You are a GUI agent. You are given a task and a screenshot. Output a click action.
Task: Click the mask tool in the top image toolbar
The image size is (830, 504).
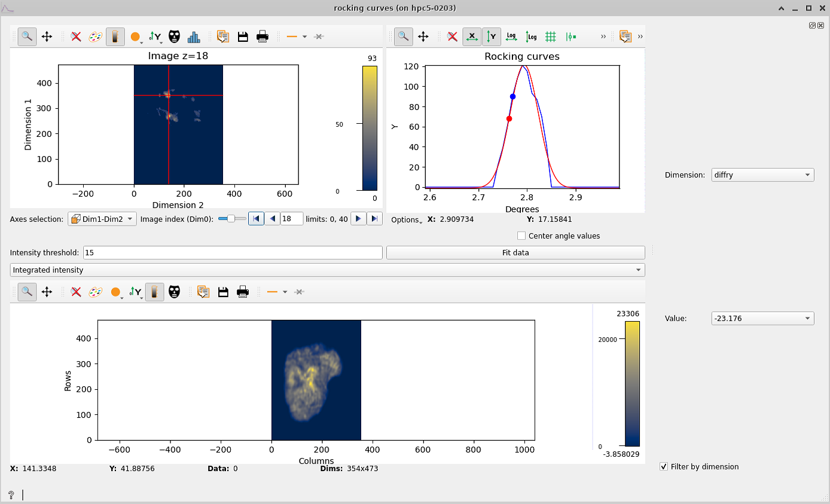174,36
